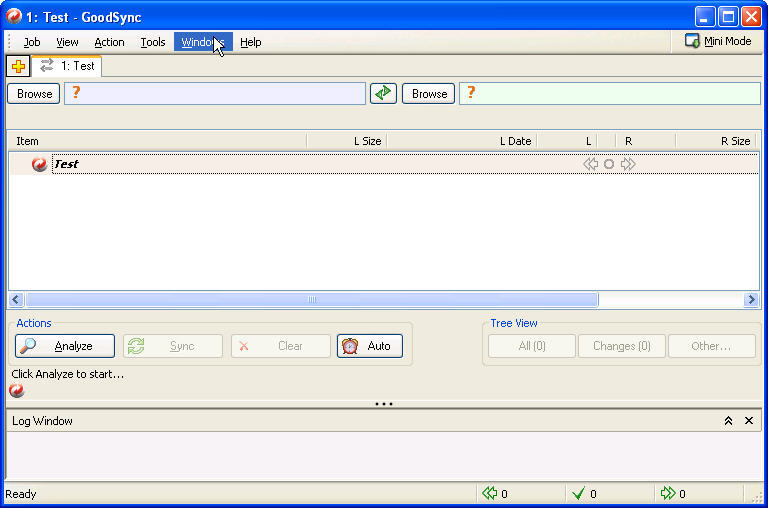Collapse the Log Window with double chevron
The height and width of the screenshot is (508, 768).
728,420
